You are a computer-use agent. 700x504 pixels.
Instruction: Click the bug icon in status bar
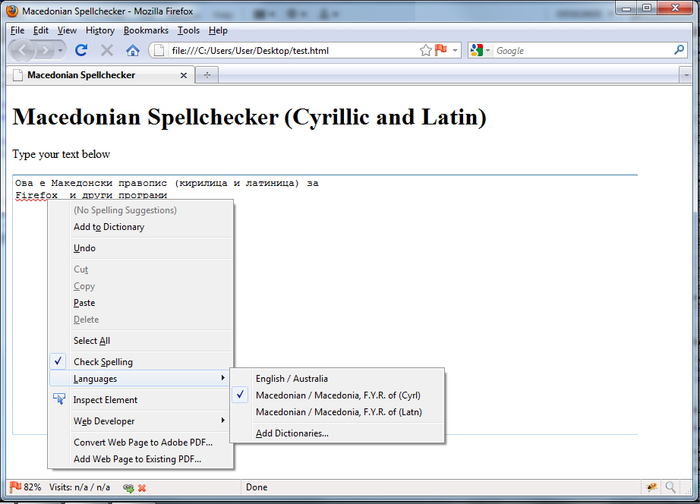pyautogui.click(x=652, y=487)
